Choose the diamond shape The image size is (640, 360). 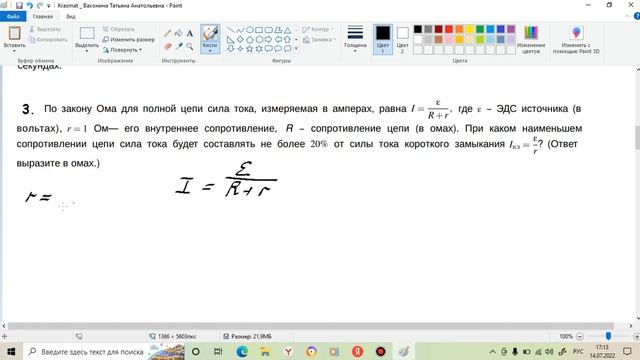240,40
